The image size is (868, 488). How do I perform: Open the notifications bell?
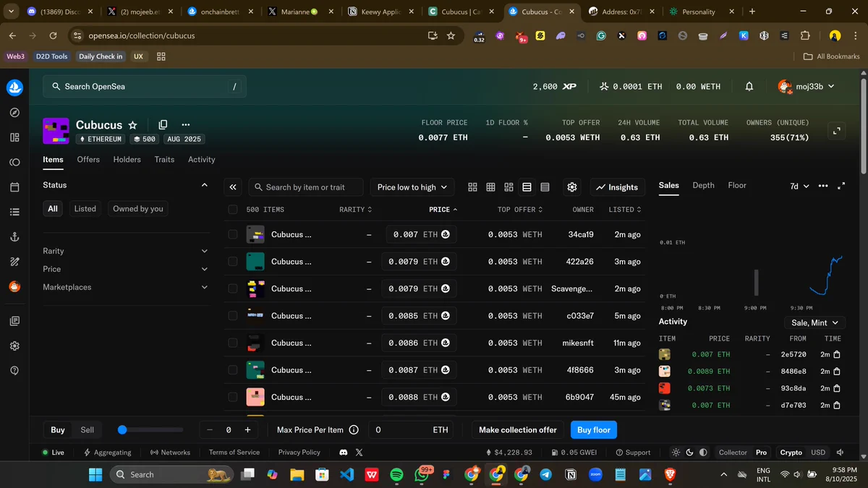click(x=749, y=86)
